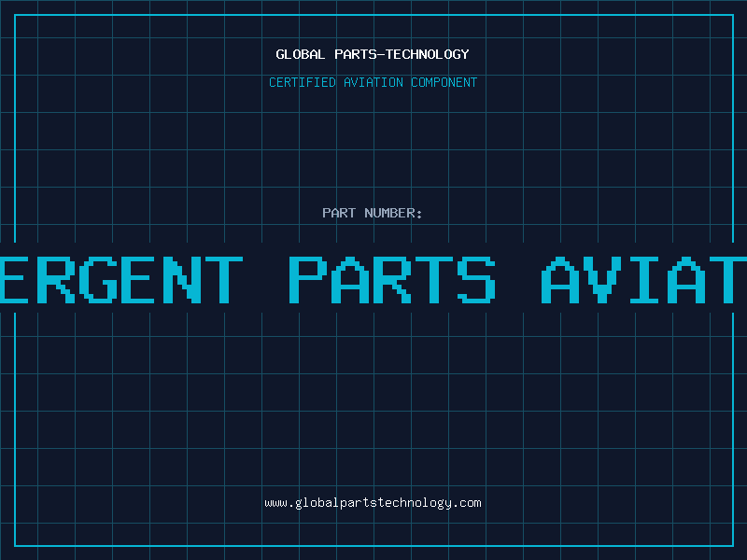Click the large scrolling ERGENT PARTS AVIAT text
This screenshot has width=747, height=560.
point(373,280)
